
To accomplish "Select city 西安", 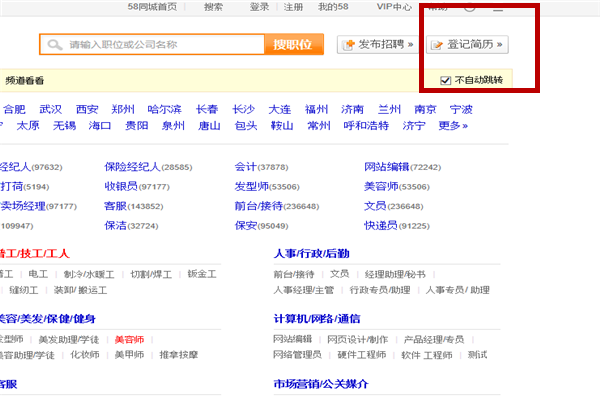I will [x=87, y=109].
